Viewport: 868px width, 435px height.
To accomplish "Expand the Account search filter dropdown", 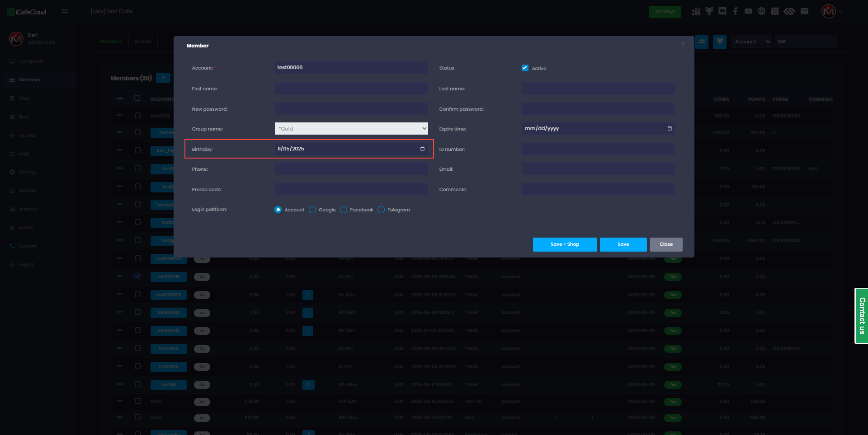I will pos(751,42).
